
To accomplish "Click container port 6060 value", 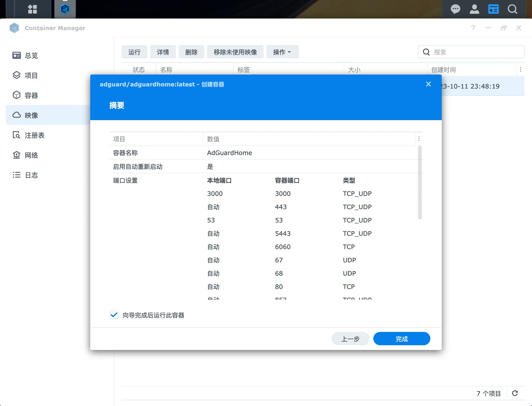I will pyautogui.click(x=283, y=247).
